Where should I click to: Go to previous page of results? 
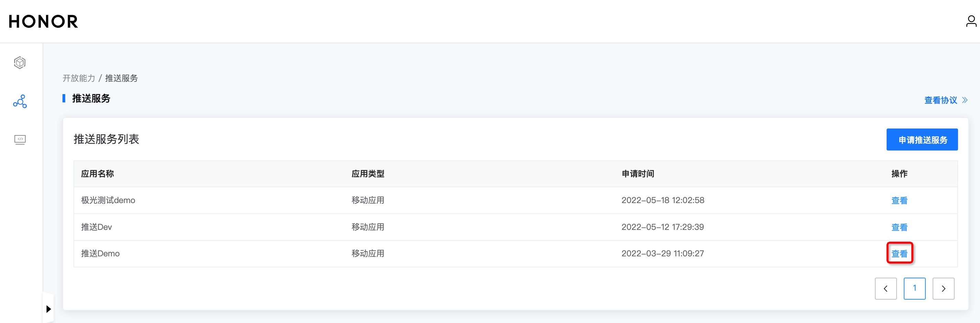point(885,288)
